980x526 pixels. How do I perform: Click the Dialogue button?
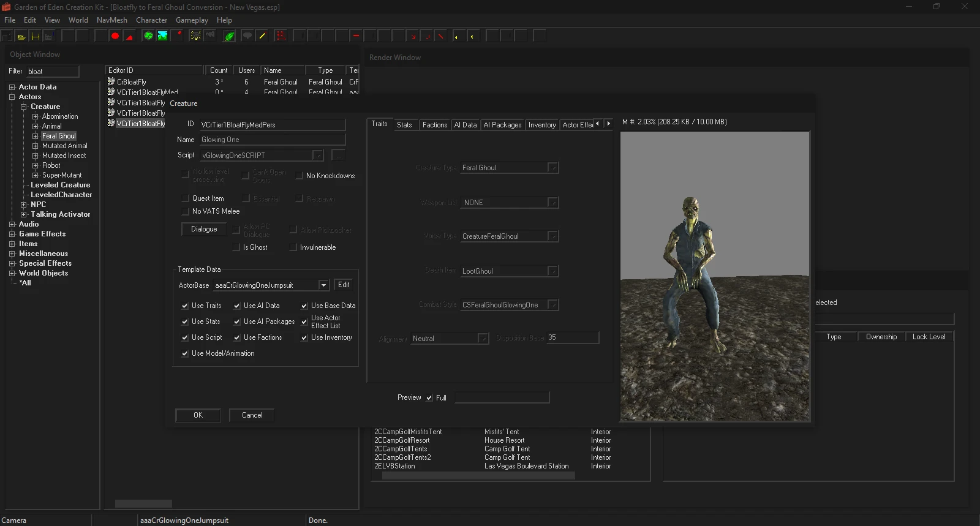tap(204, 229)
